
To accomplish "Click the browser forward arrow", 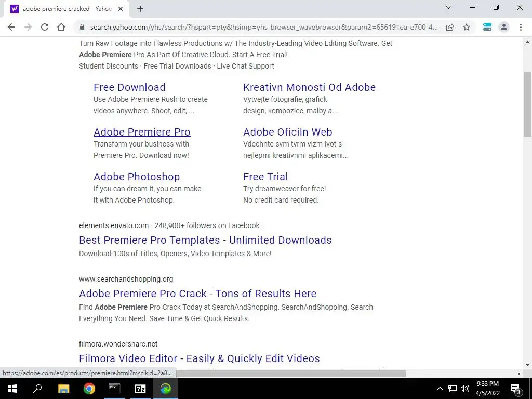I will click(28, 27).
